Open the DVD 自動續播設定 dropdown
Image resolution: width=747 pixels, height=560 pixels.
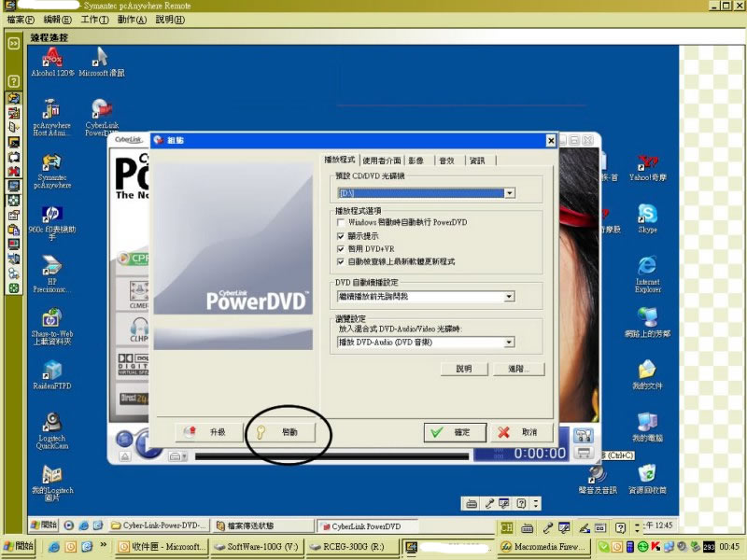point(509,297)
